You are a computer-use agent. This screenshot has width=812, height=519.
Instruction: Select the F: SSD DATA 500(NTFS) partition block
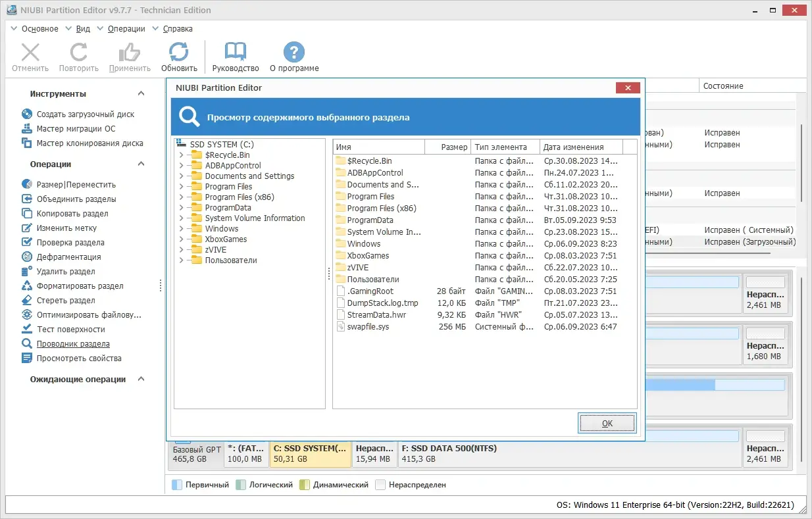[569, 454]
